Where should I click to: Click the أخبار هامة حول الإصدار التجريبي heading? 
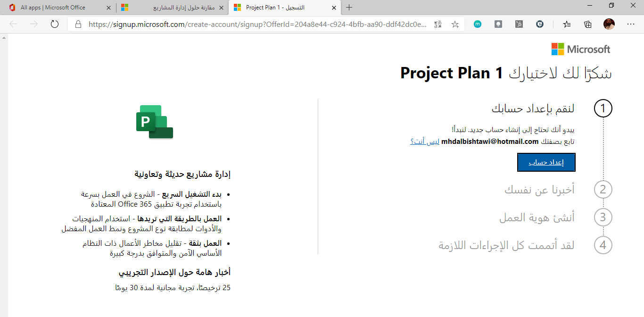[x=174, y=273]
